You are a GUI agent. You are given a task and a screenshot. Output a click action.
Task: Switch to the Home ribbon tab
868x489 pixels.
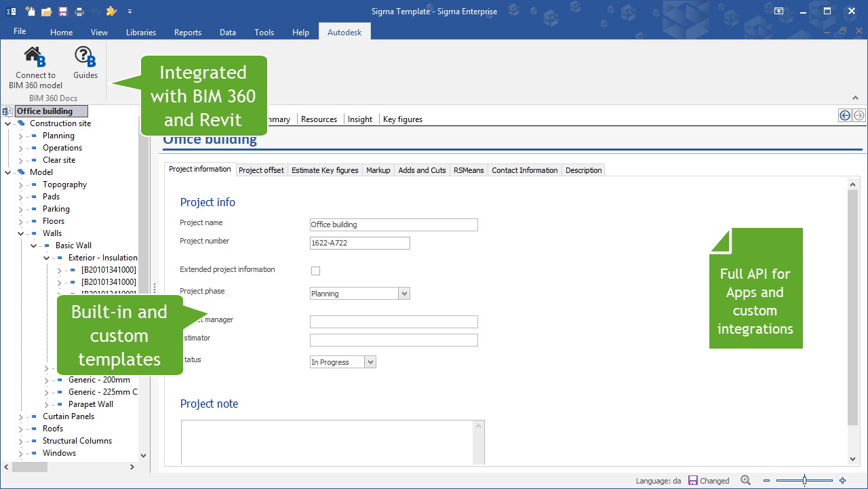pyautogui.click(x=61, y=32)
